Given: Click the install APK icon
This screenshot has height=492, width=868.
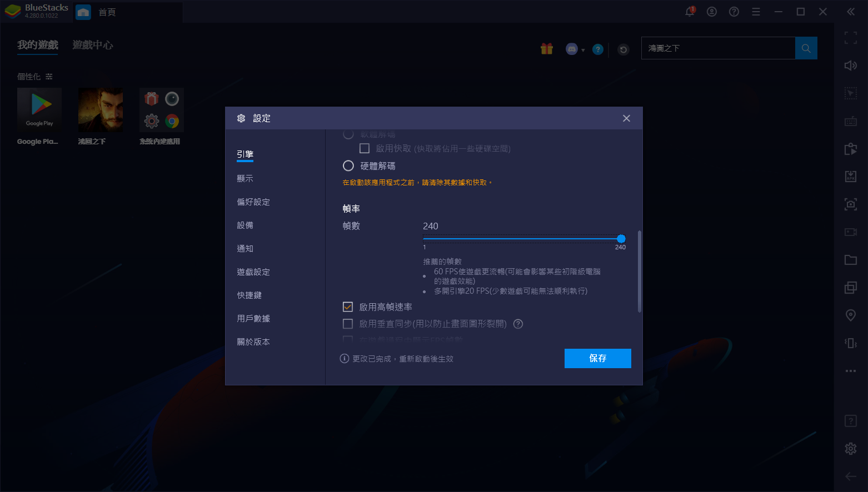Looking at the screenshot, I should pos(851,177).
